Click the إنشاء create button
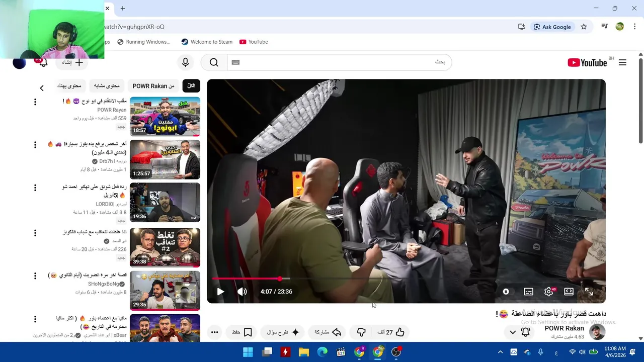 [x=73, y=62]
